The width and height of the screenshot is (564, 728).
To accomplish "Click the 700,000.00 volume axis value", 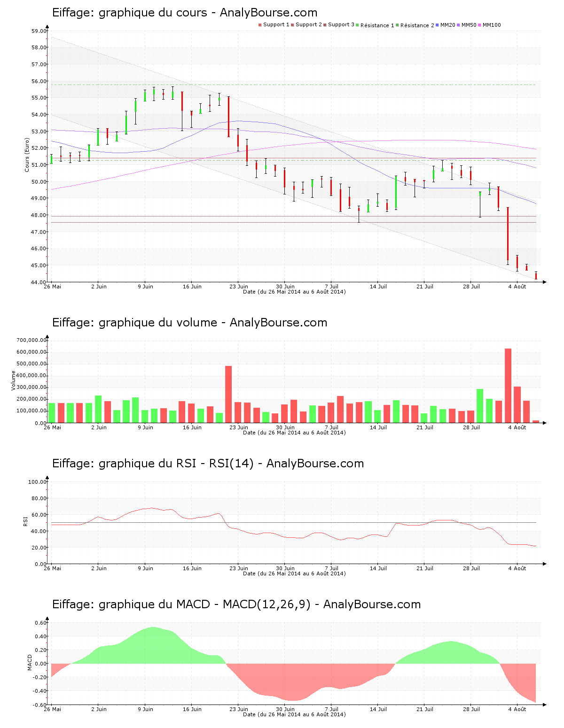I will [x=31, y=340].
